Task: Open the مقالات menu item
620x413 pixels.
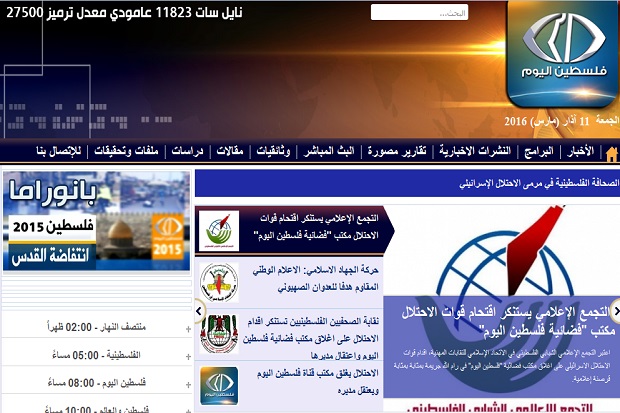Action: click(230, 151)
